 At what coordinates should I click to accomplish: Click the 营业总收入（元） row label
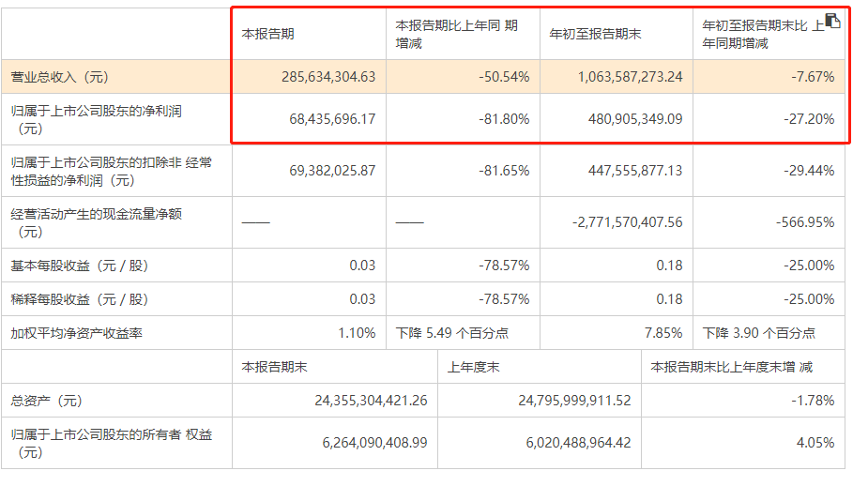[x=60, y=77]
